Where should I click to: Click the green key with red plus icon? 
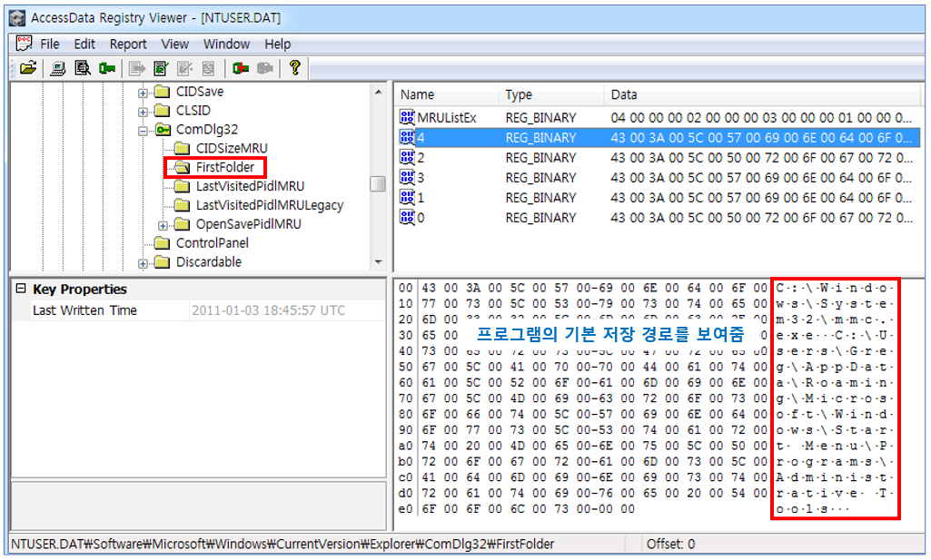click(x=241, y=68)
